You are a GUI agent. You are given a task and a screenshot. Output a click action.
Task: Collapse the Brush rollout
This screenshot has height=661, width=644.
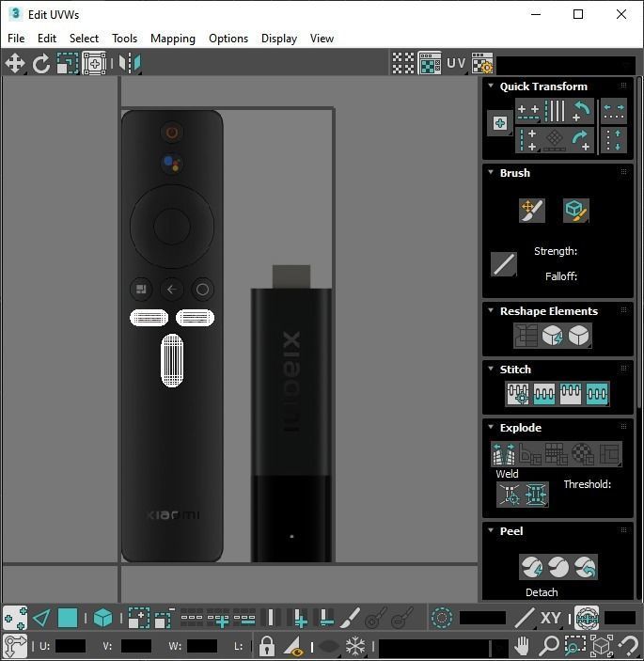491,172
